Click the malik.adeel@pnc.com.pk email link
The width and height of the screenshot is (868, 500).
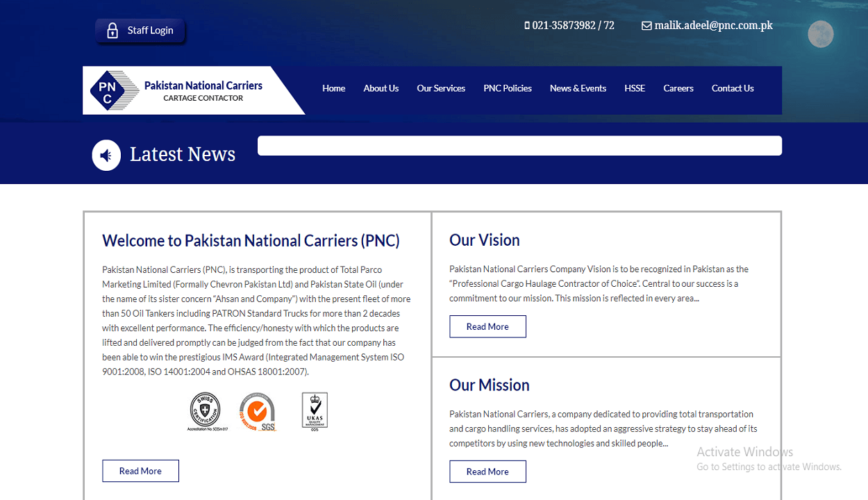pyautogui.click(x=713, y=26)
